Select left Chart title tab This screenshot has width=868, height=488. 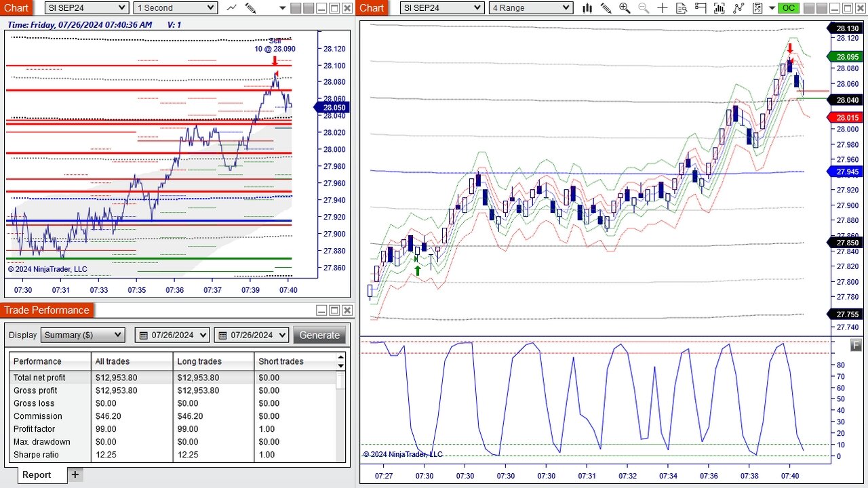coord(16,8)
